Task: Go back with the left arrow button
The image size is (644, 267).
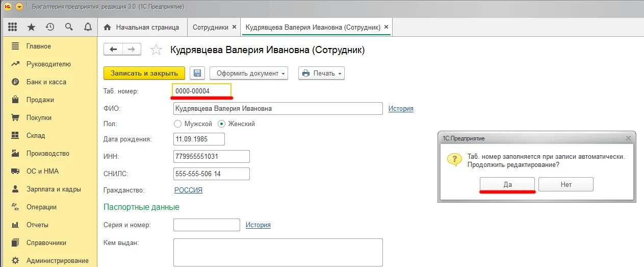Action: pyautogui.click(x=113, y=49)
